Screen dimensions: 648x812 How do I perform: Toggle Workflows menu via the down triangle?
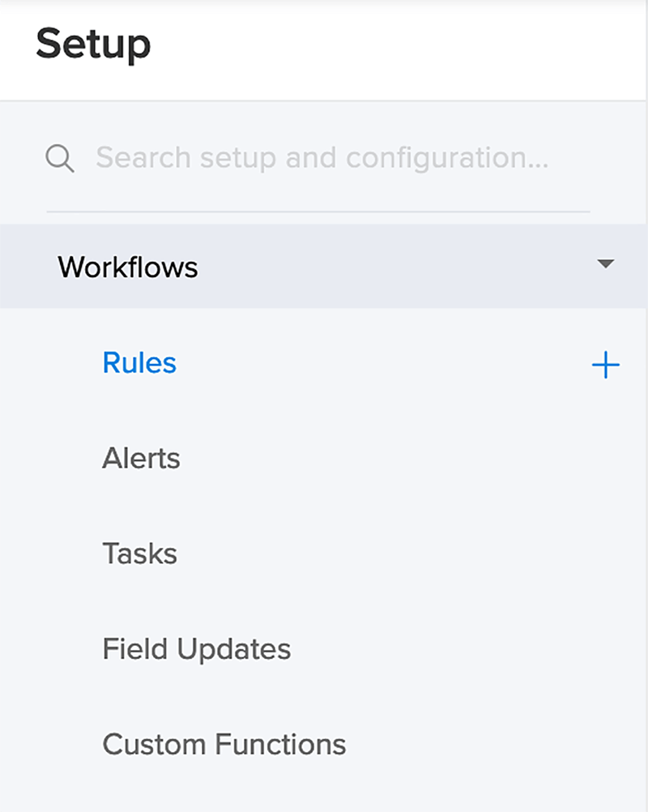tap(606, 263)
